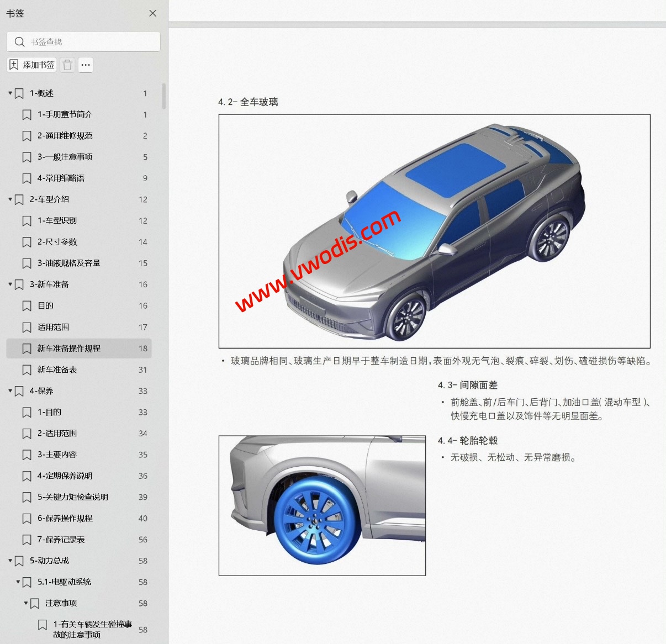
Task: Click the bookmark icon beside 4-保养
Action: [x=19, y=390]
